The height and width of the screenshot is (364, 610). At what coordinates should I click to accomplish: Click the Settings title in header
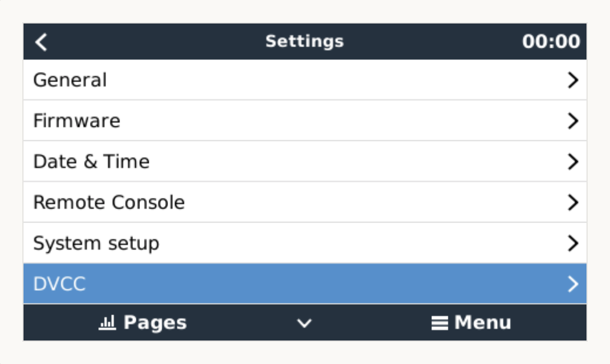(x=304, y=42)
